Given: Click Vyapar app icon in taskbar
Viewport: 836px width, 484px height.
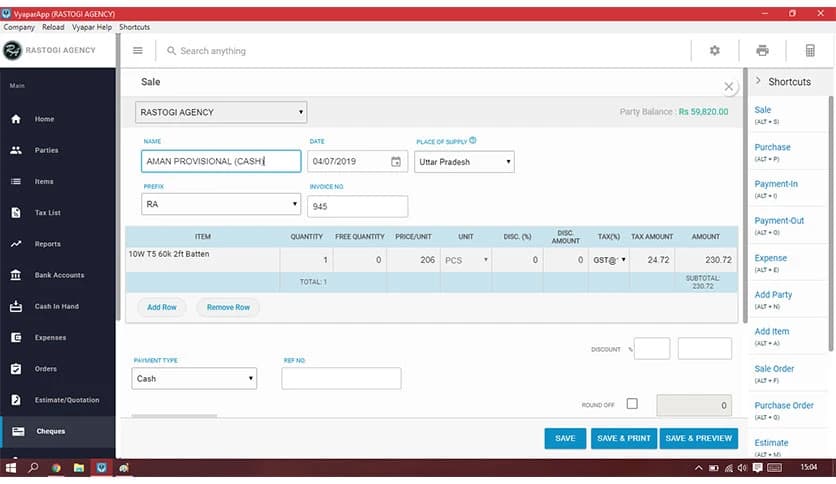Looking at the screenshot, I should (x=101, y=468).
